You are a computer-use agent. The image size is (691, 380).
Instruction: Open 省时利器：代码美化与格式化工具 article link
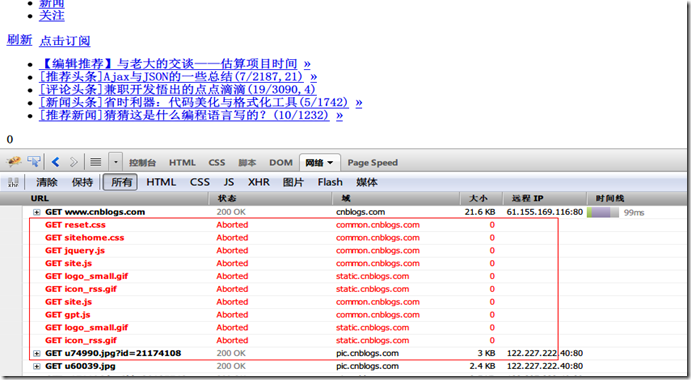194,102
